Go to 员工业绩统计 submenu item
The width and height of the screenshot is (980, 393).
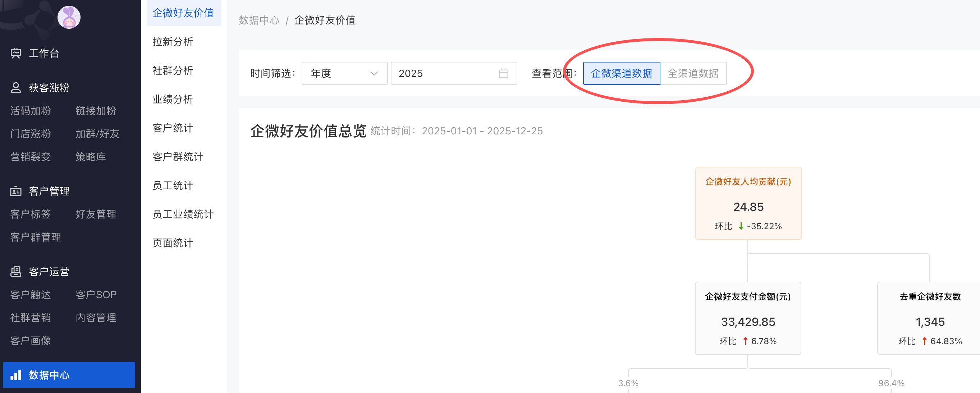click(183, 214)
